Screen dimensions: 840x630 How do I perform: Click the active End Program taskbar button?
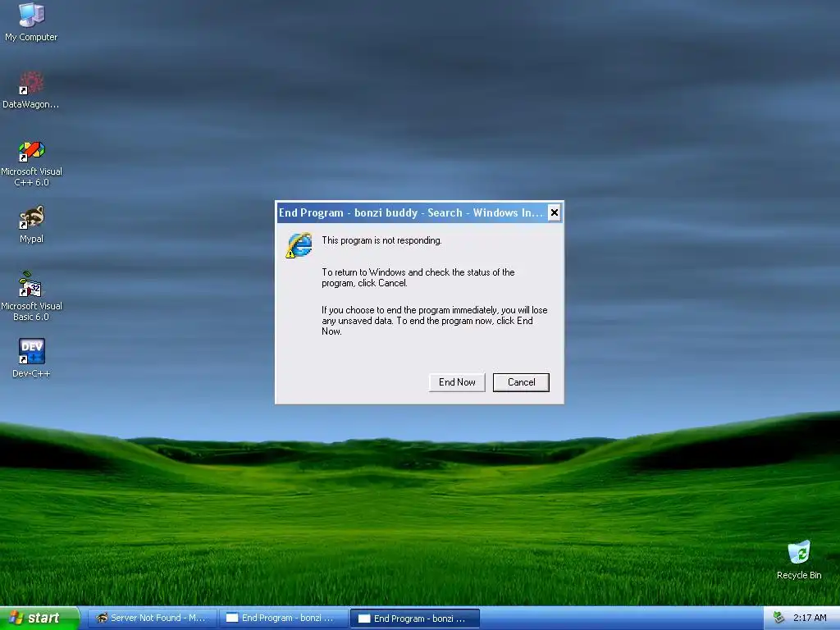coord(415,619)
